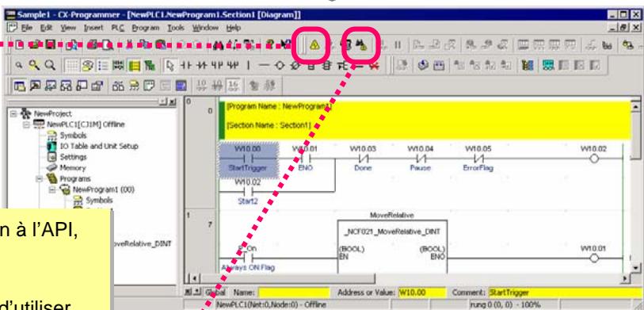Click the Save diskette toolbar icon
644x310 pixels.
point(51,45)
